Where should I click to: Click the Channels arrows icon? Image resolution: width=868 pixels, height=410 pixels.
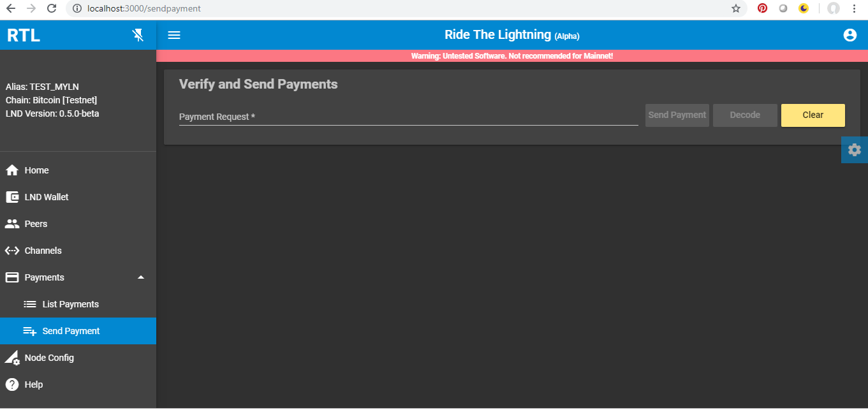point(11,251)
